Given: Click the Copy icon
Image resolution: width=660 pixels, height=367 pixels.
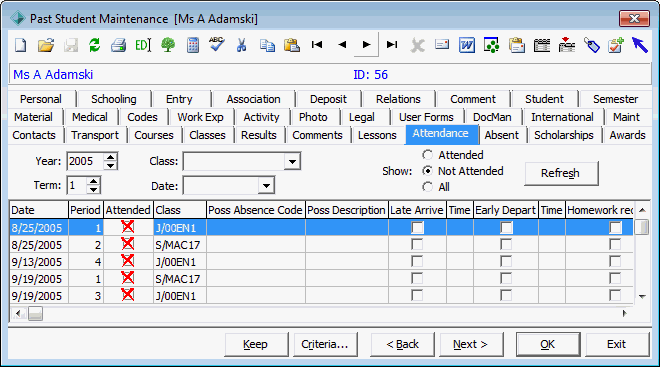Looking at the screenshot, I should tap(267, 45).
